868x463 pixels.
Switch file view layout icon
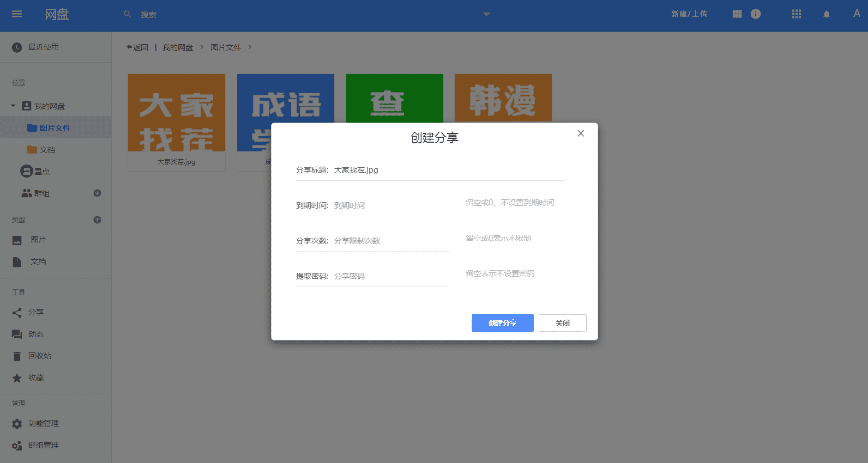(x=737, y=14)
